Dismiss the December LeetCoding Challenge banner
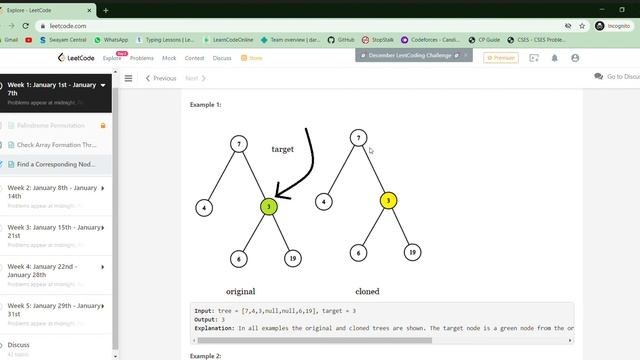Screen dimensions: 640x360 466,55
